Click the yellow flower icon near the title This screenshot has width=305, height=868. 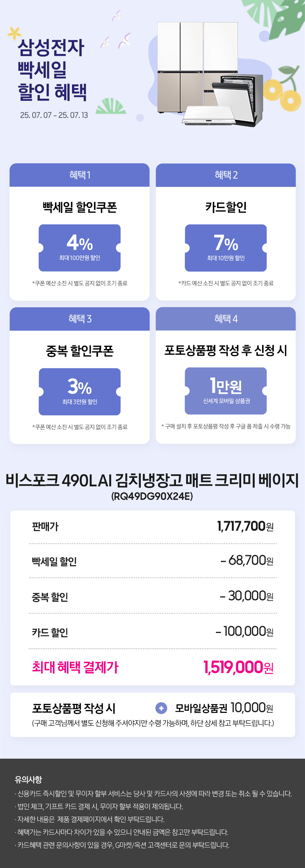14,33
